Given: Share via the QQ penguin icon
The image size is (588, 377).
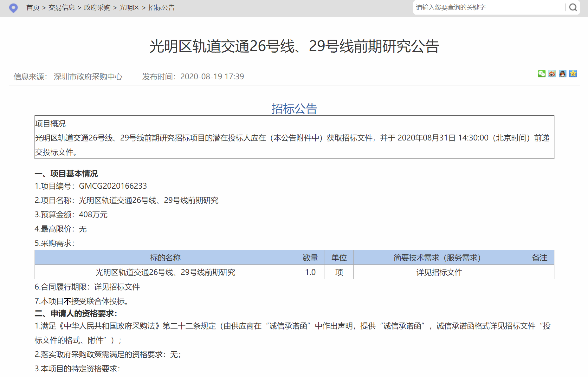Looking at the screenshot, I should coord(562,74).
